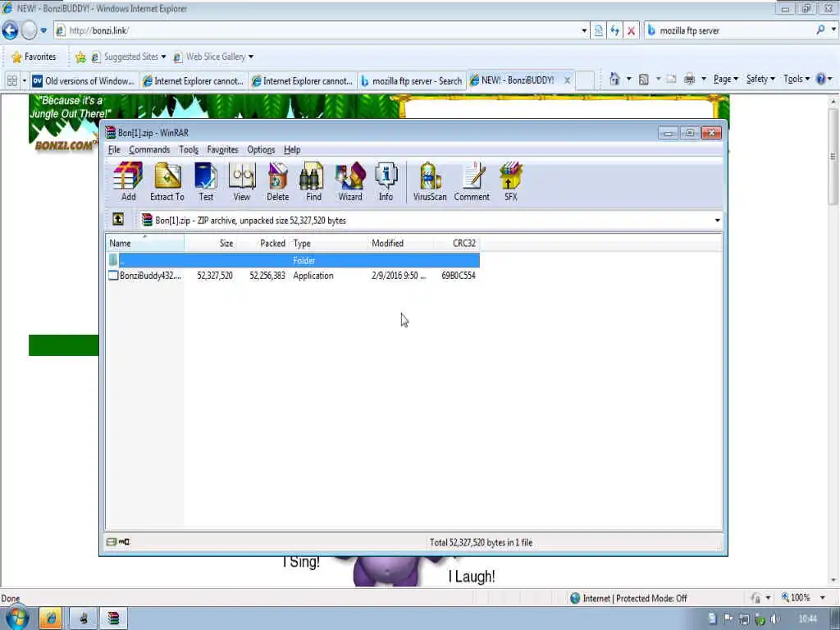Show archive Info
The width and height of the screenshot is (840, 630).
tap(386, 181)
